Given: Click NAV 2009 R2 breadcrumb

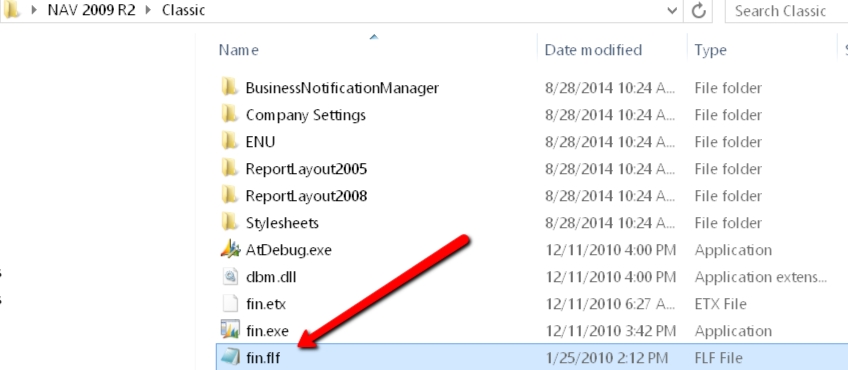Looking at the screenshot, I should pos(91,10).
